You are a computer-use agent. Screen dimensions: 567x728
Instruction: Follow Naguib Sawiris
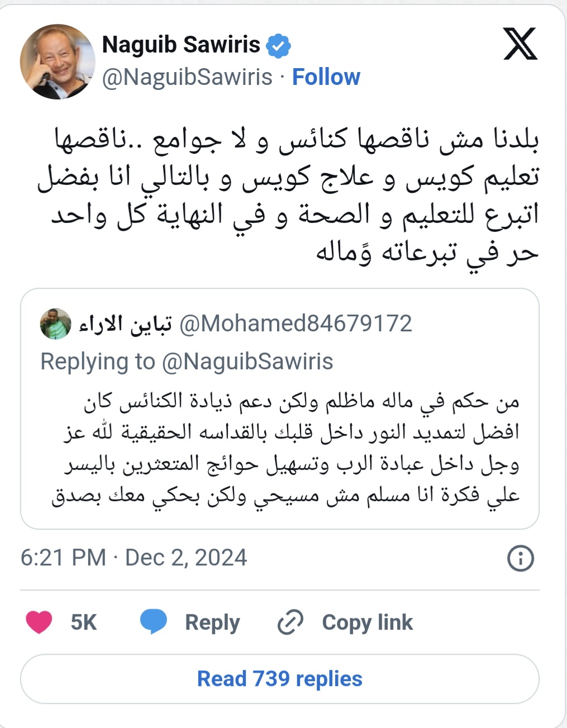[x=326, y=77]
